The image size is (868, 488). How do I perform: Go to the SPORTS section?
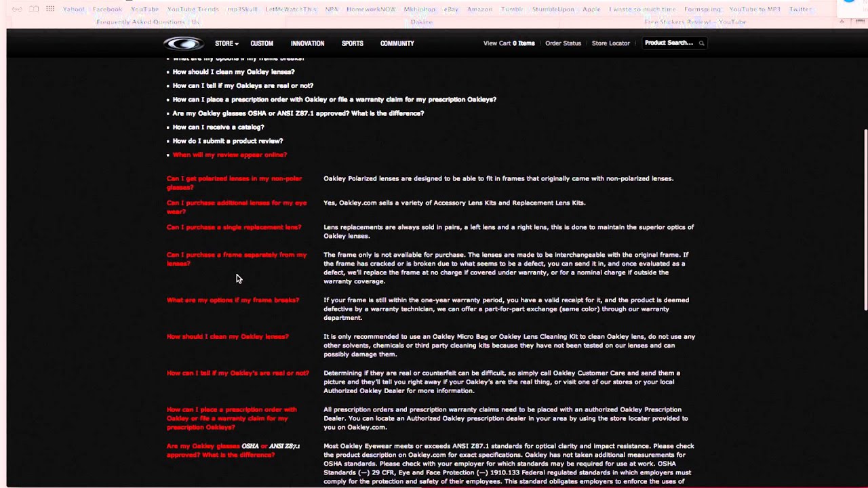[353, 43]
